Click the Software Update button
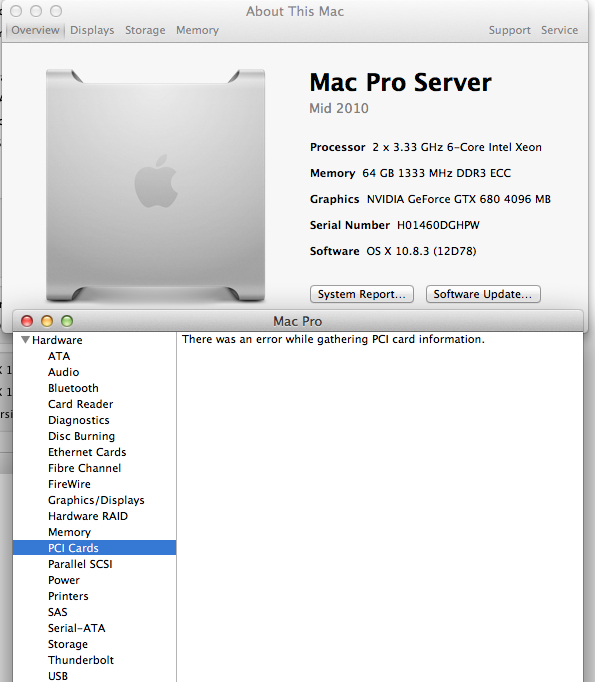The image size is (595, 682). pos(483,294)
